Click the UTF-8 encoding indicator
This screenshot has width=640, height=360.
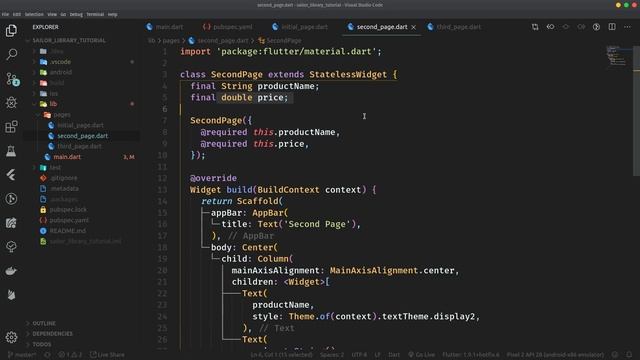pos(359,355)
